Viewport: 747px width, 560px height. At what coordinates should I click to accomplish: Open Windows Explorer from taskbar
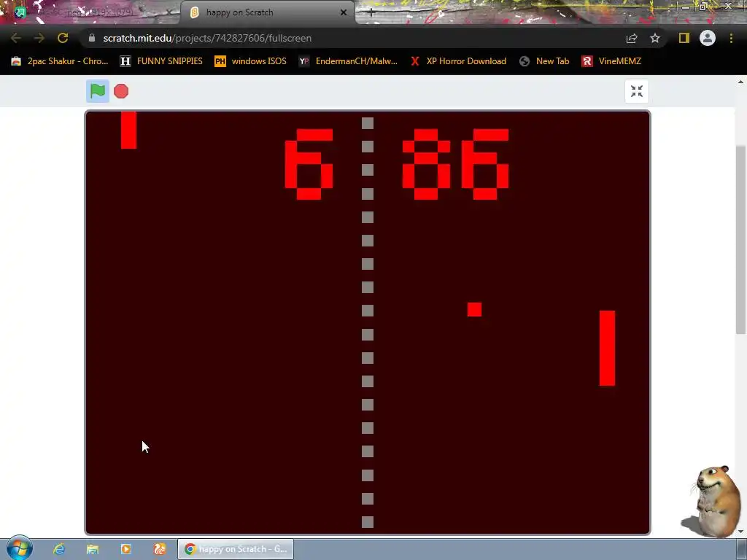[93, 549]
